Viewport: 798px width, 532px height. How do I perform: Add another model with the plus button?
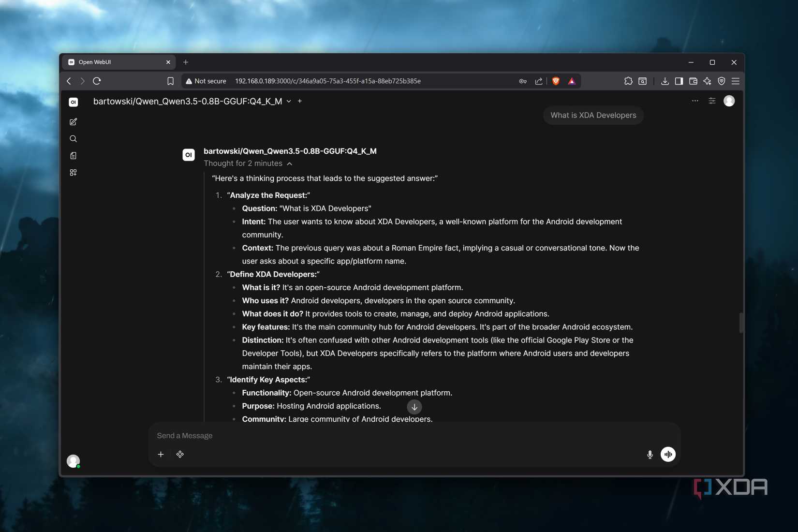click(300, 101)
